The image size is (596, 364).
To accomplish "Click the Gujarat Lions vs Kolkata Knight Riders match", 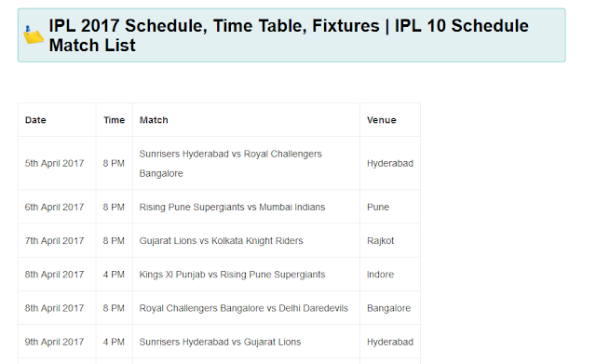I will 221,241.
